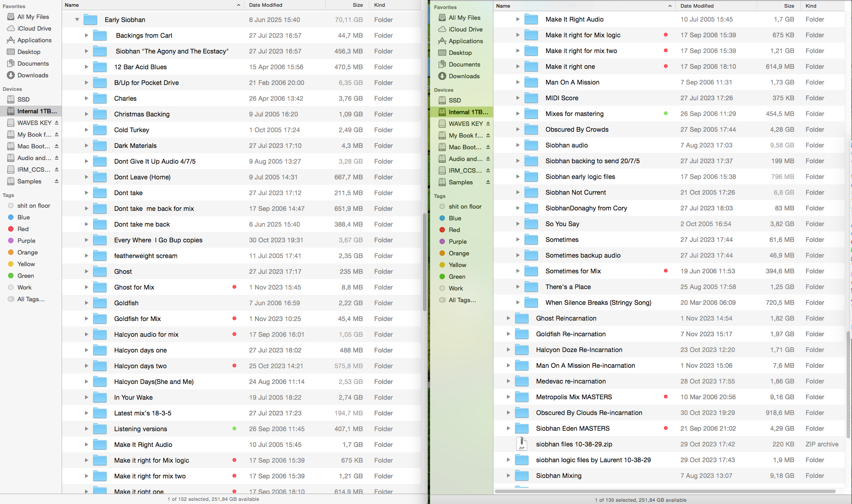Click eject icon next to Samples in right sidebar
The height and width of the screenshot is (504, 852).
pyautogui.click(x=488, y=182)
